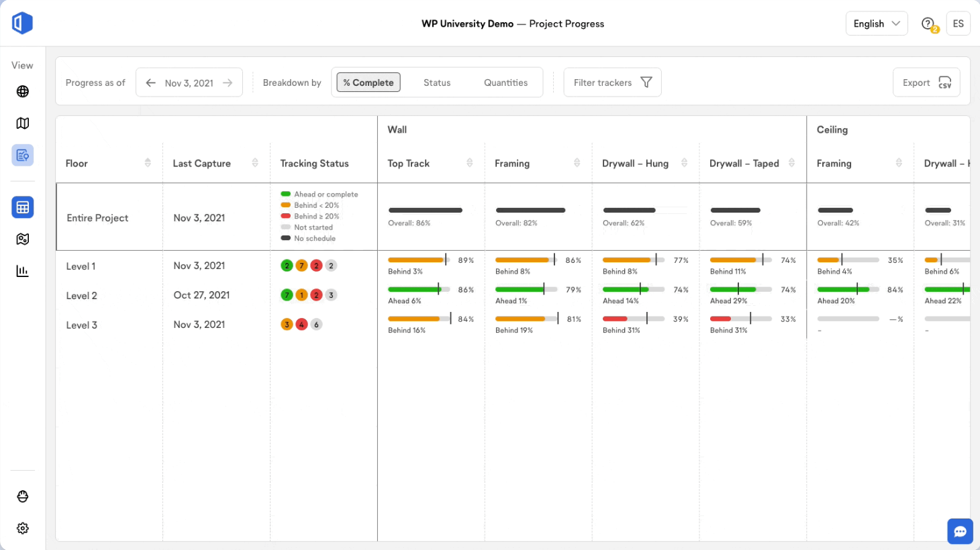The width and height of the screenshot is (980, 550).
Task: Open the chat support bubble
Action: click(960, 532)
